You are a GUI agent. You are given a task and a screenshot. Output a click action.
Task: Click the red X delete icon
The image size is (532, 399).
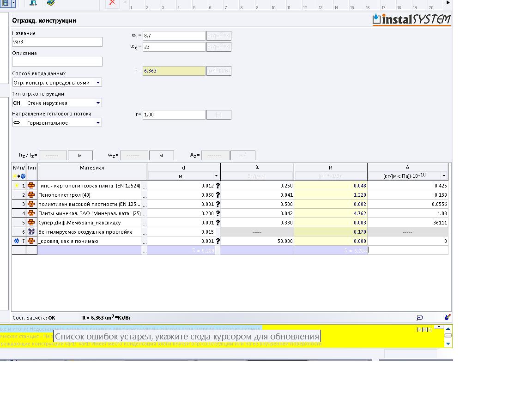[x=112, y=2]
